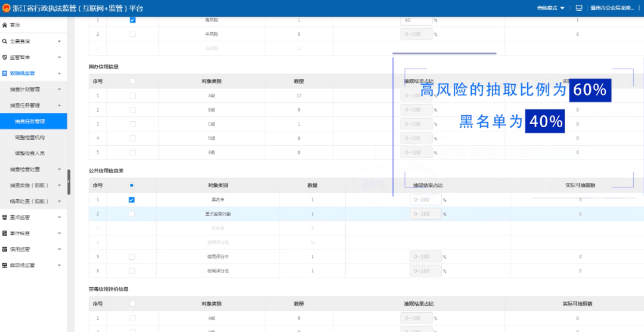
Task: Click the monitor icon in the header
Action: (x=579, y=8)
